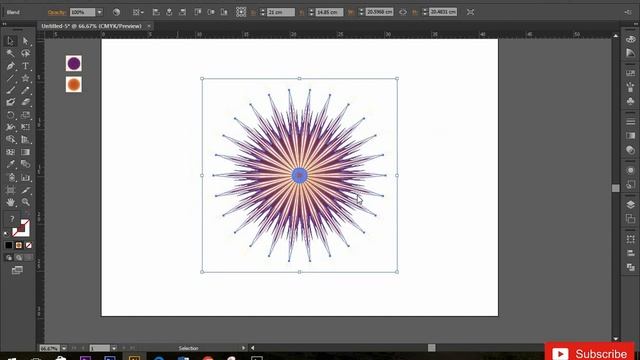
Task: Open the Pathfinder panel icon
Action: [630, 267]
